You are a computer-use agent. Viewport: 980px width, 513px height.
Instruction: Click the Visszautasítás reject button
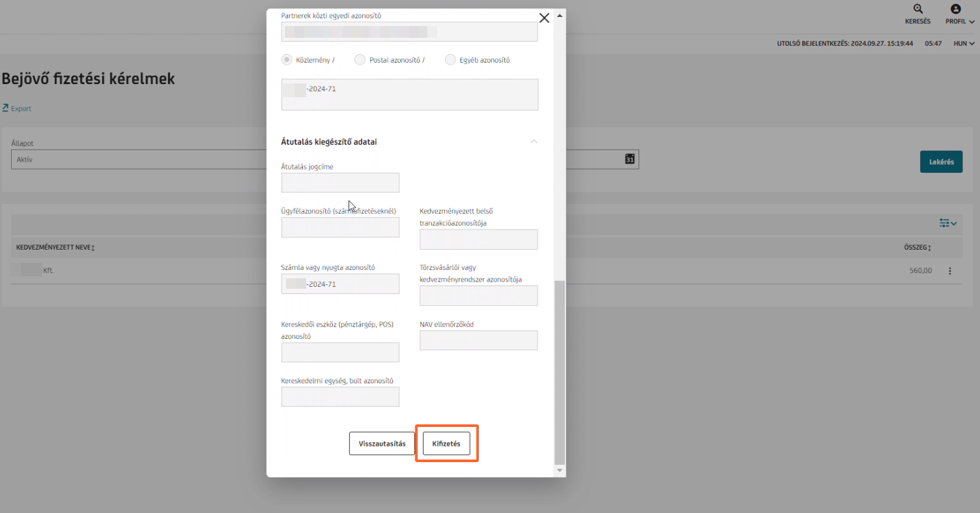[382, 443]
